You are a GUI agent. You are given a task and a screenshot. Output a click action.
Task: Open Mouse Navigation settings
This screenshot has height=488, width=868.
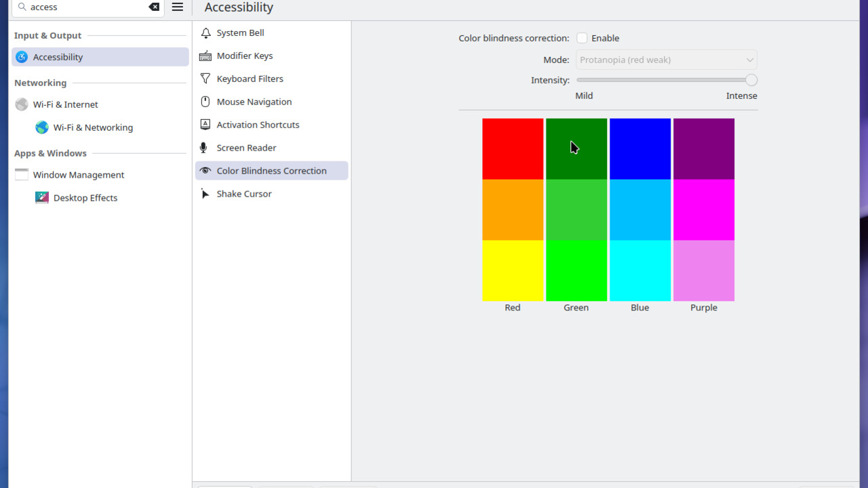point(271,102)
